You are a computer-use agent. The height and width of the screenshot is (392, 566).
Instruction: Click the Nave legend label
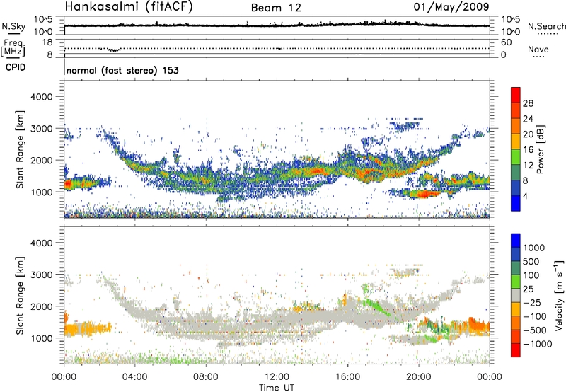pyautogui.click(x=538, y=49)
